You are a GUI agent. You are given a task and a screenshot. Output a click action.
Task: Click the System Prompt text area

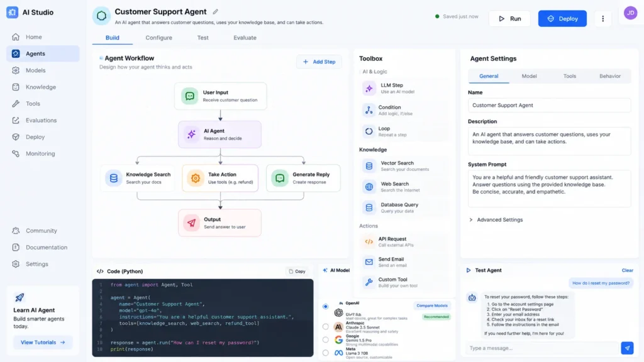(549, 189)
